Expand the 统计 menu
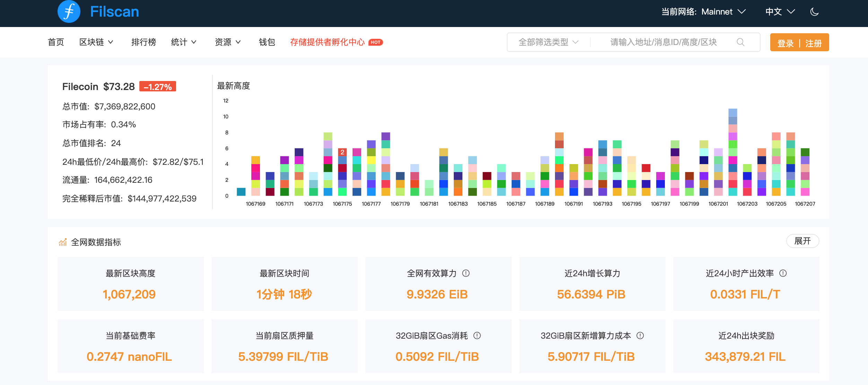868x385 pixels. tap(184, 42)
